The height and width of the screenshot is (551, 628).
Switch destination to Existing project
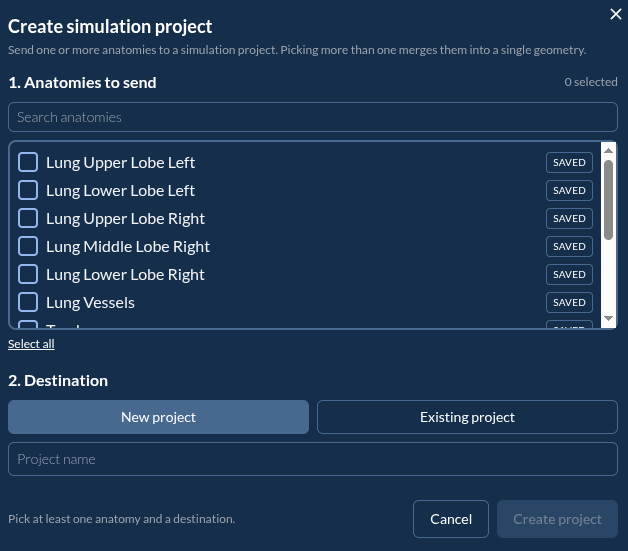467,417
